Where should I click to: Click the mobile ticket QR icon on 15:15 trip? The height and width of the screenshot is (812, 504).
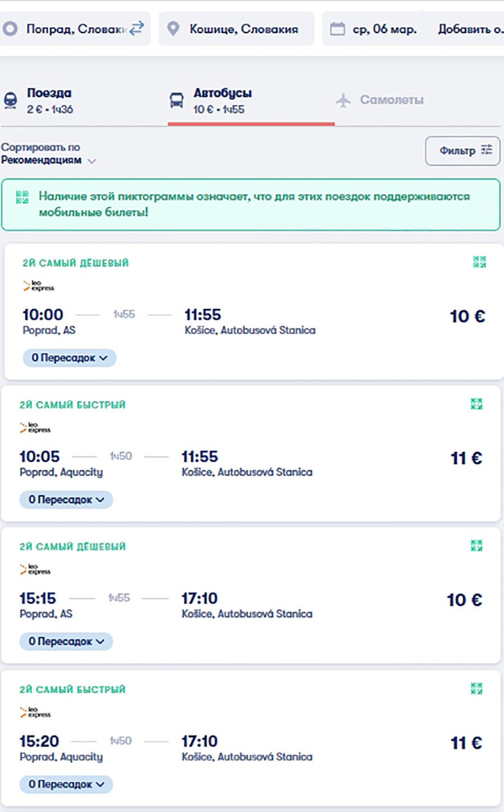click(476, 546)
